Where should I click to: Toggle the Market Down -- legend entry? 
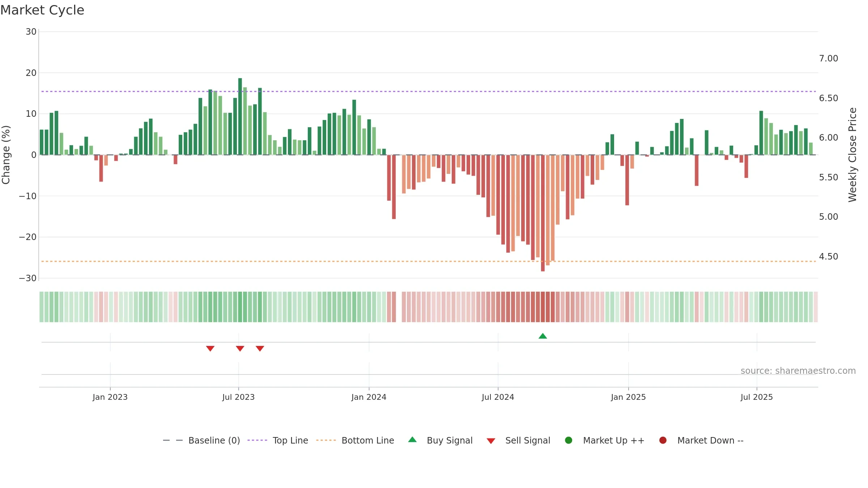701,440
